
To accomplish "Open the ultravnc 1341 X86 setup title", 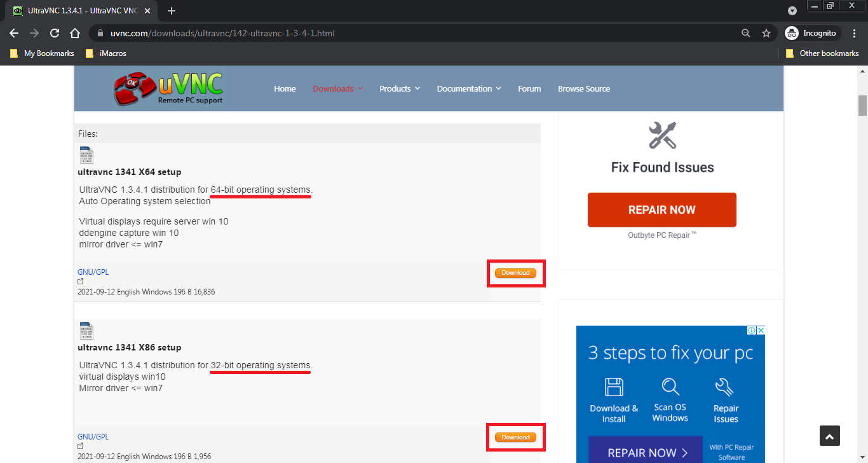I will (130, 347).
